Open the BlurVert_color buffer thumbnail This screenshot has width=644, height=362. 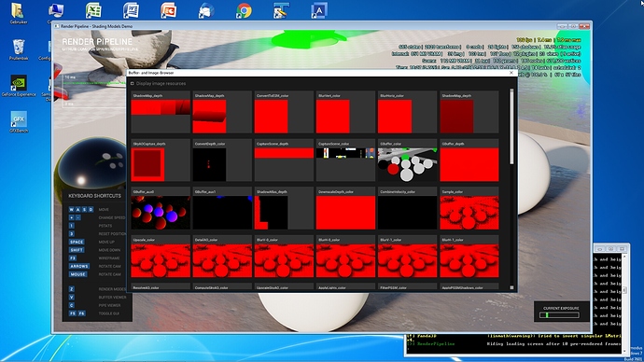345,112
